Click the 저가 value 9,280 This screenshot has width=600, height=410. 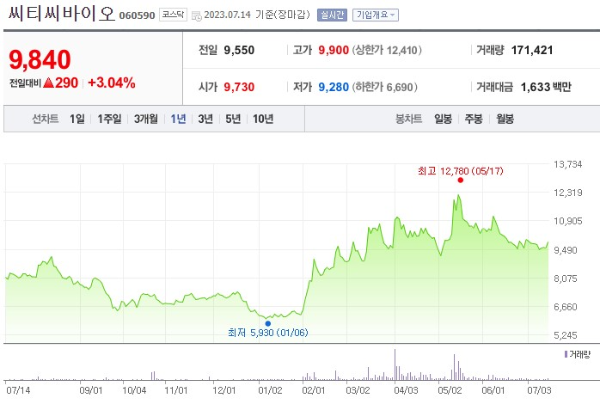[x=334, y=87]
